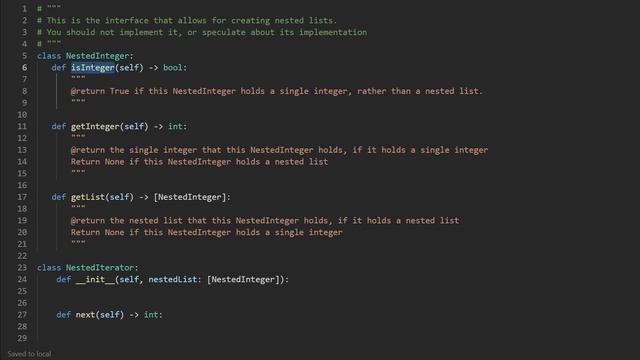
Task: Click the NestedIterator class name
Action: (100, 268)
